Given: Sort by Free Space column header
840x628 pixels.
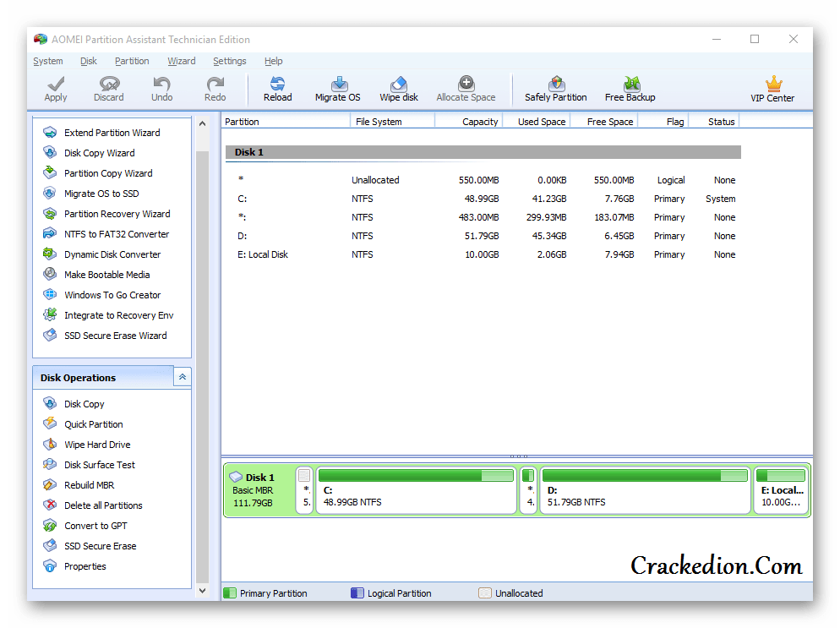Looking at the screenshot, I should pyautogui.click(x=603, y=122).
